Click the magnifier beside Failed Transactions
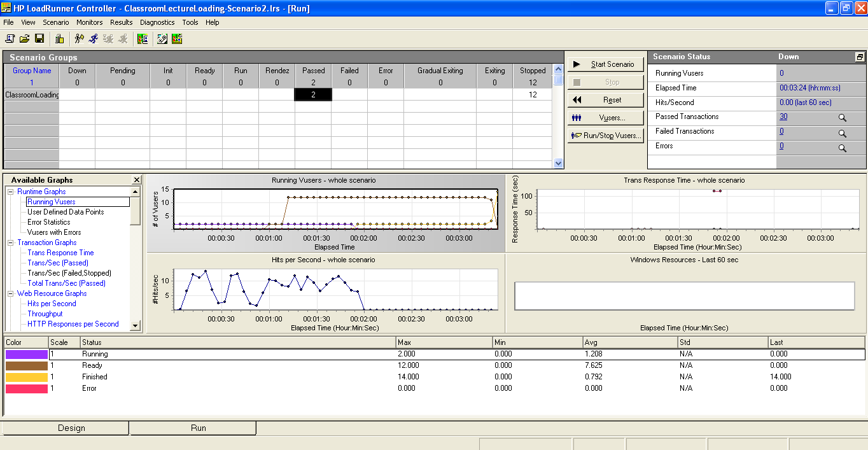The image size is (868, 450). (x=843, y=132)
